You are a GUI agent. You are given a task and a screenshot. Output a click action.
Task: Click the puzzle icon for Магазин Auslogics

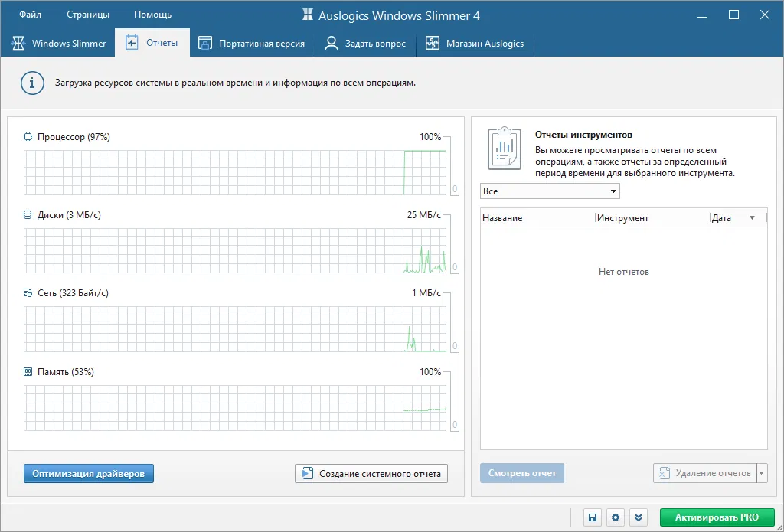point(433,43)
